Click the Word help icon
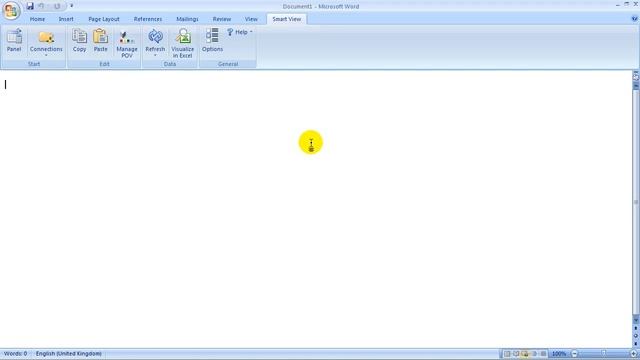The image size is (640, 360). 634,19
